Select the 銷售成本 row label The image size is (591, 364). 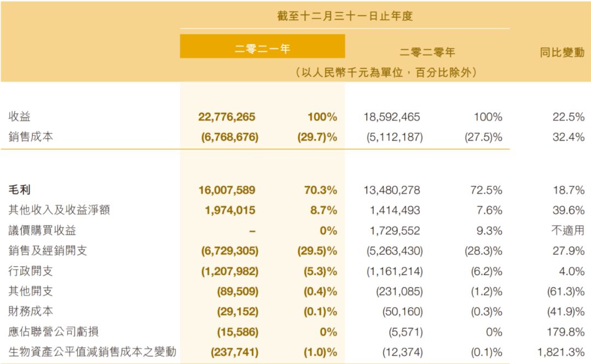[x=31, y=137]
